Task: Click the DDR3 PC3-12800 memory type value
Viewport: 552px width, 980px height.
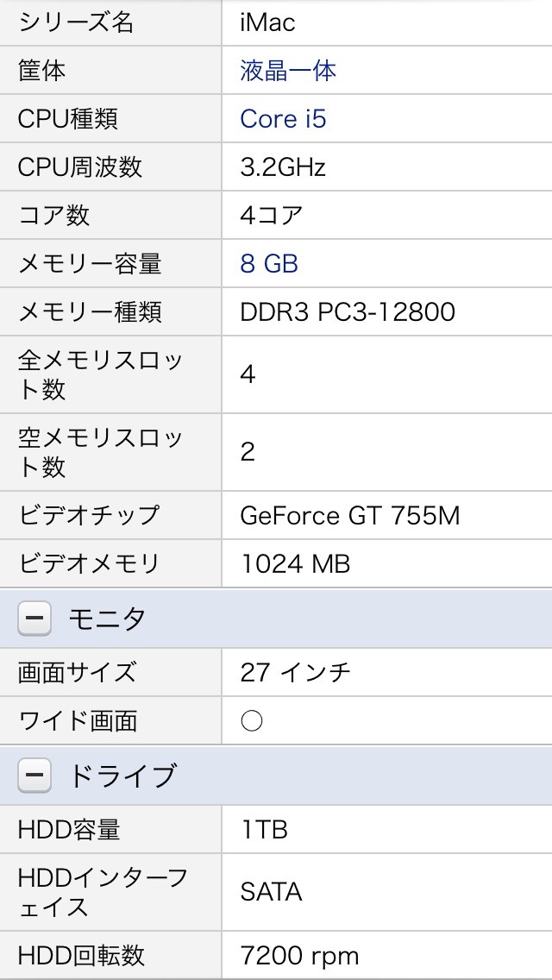Action: (348, 311)
